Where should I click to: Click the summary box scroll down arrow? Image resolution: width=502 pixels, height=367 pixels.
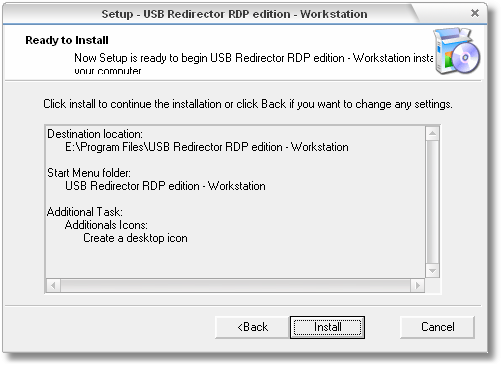click(x=432, y=270)
